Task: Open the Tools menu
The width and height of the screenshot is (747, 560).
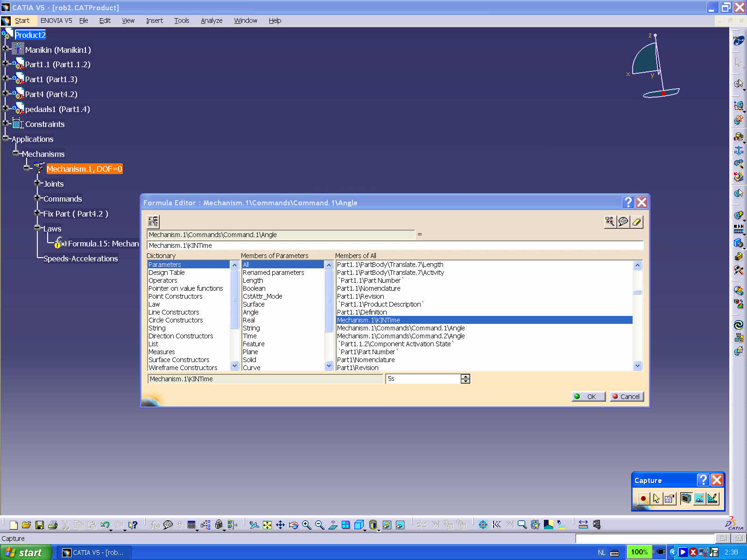Action: [x=182, y=21]
